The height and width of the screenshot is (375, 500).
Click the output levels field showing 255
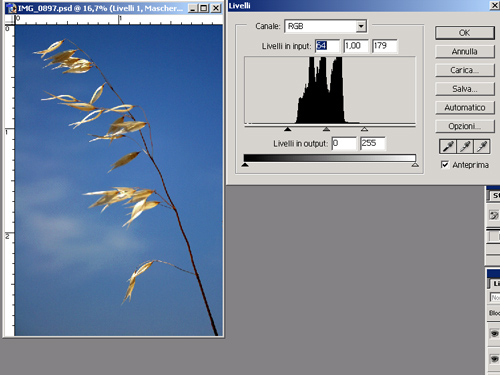click(373, 143)
